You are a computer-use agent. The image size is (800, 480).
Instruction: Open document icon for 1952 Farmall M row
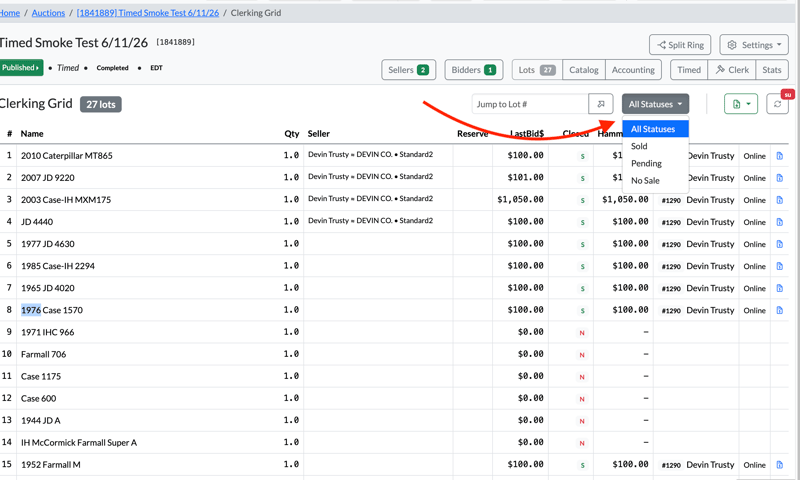(x=780, y=465)
